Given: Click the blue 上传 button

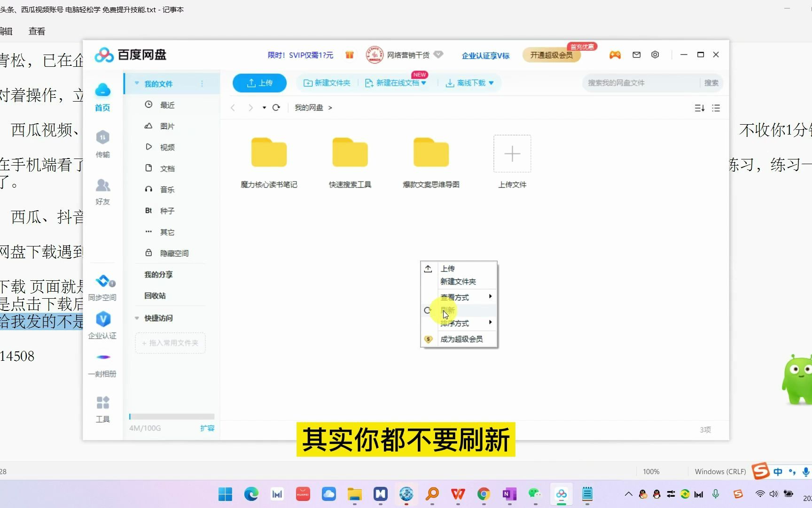Looking at the screenshot, I should tap(259, 83).
